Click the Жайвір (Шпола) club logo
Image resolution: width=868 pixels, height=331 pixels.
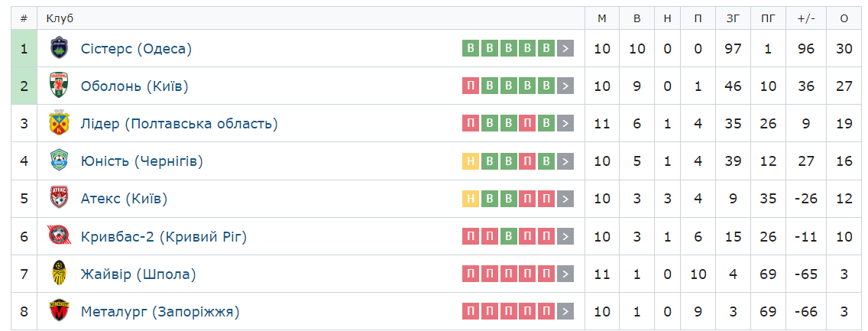tap(59, 274)
